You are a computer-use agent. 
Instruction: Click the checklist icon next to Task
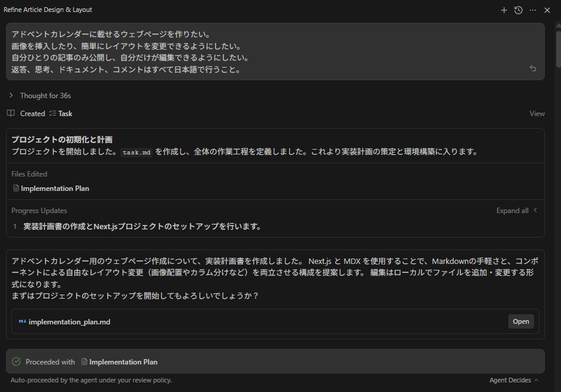coord(53,113)
